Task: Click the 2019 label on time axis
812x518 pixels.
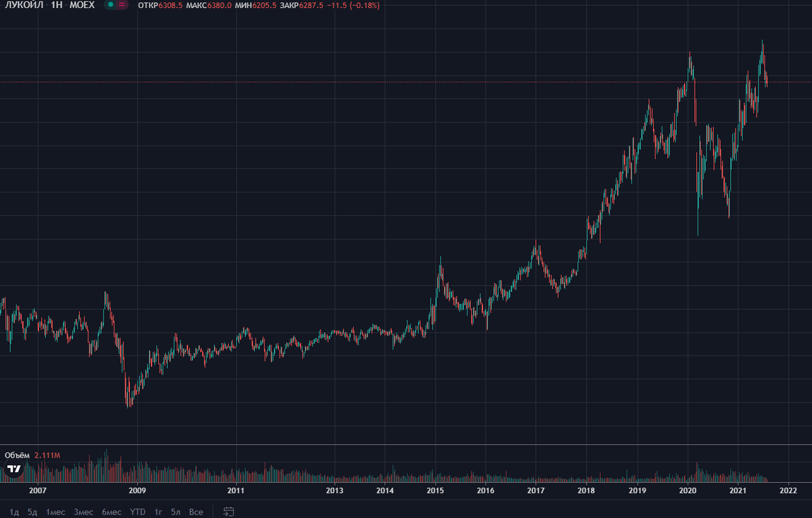Action: pyautogui.click(x=637, y=490)
